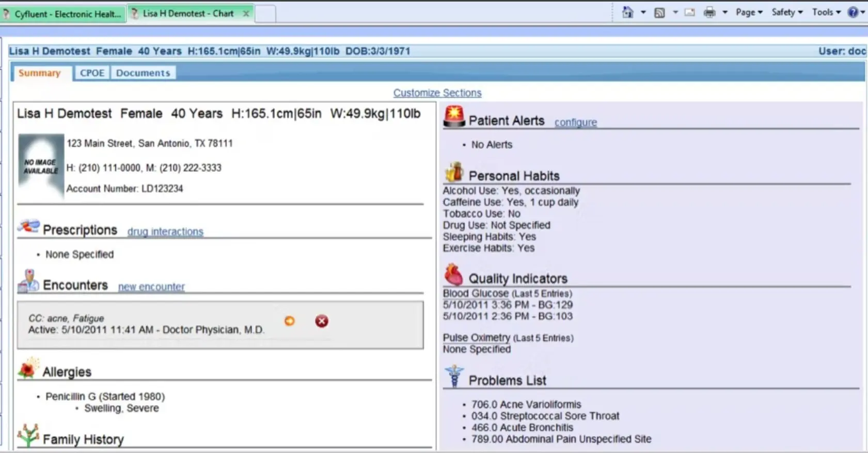The width and height of the screenshot is (868, 453).
Task: Click the Blood Glucose link
Action: coord(476,293)
